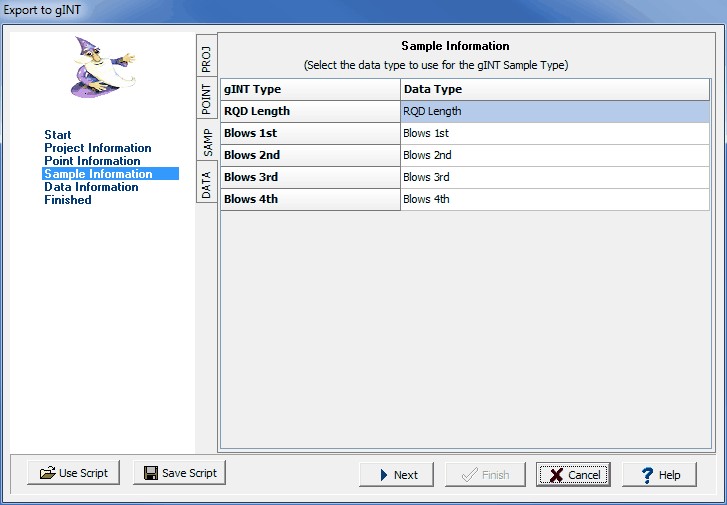Select the SAMP vertical tab
This screenshot has height=505, width=727.
(x=206, y=143)
